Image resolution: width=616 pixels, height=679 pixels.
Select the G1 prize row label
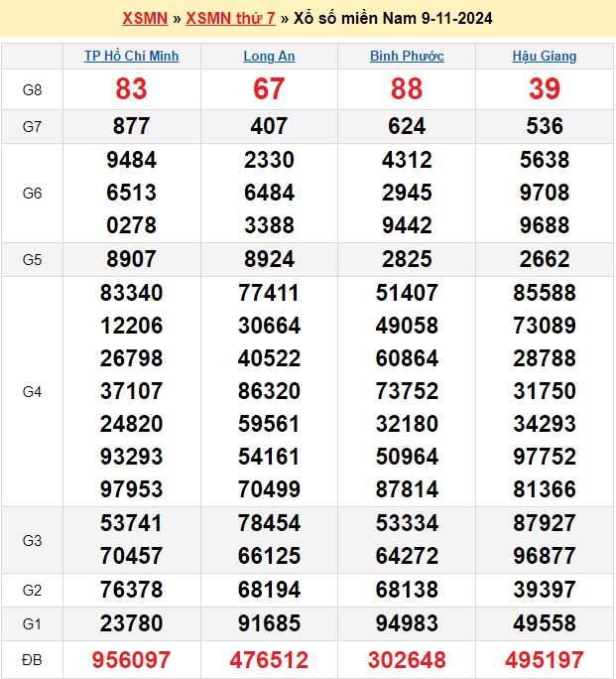coord(32,624)
